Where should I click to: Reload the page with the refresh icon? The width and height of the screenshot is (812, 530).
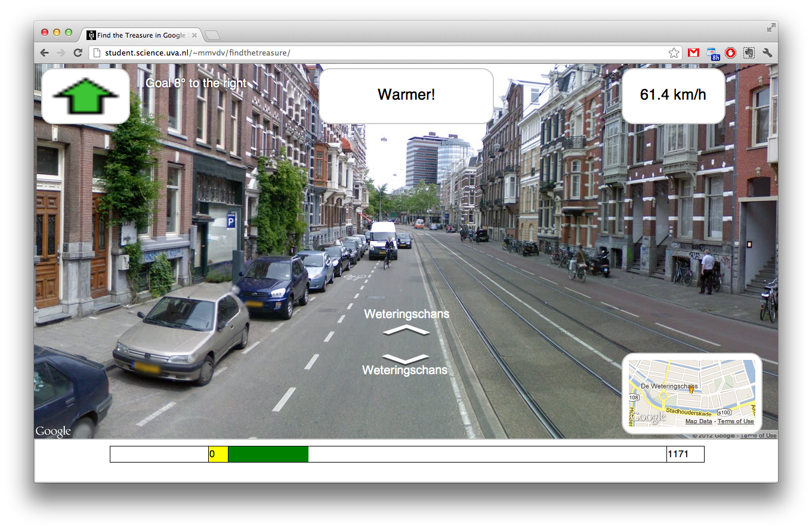78,53
